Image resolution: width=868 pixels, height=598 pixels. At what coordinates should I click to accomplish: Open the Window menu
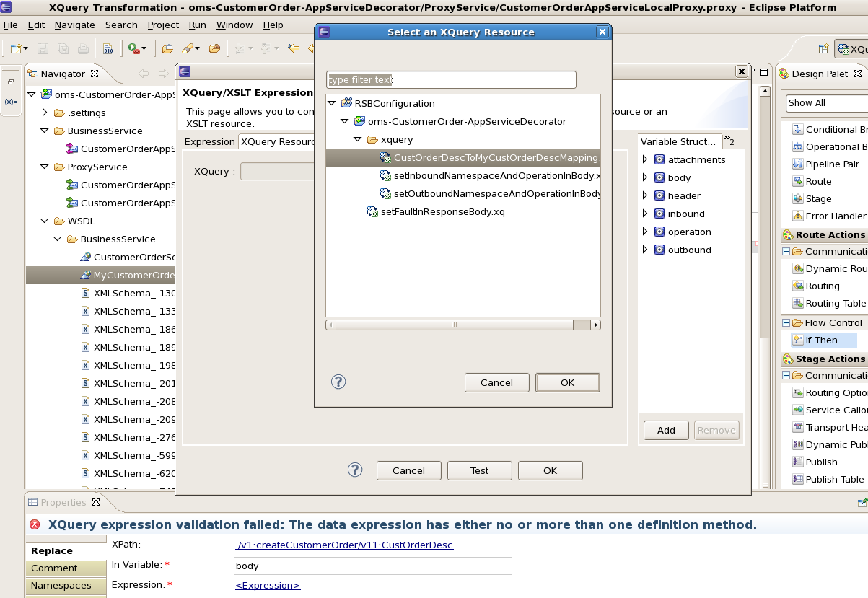pyautogui.click(x=234, y=25)
